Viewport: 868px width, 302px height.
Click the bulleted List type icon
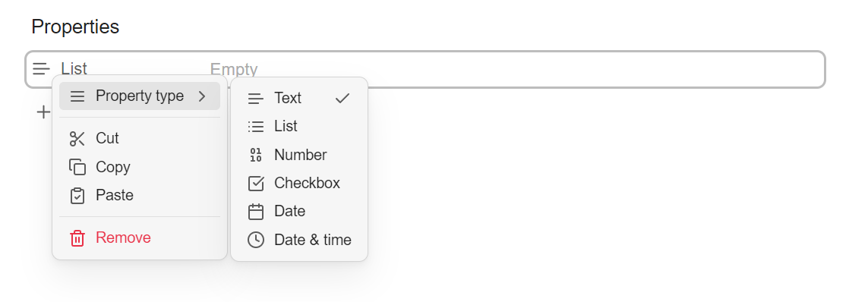coord(255,127)
